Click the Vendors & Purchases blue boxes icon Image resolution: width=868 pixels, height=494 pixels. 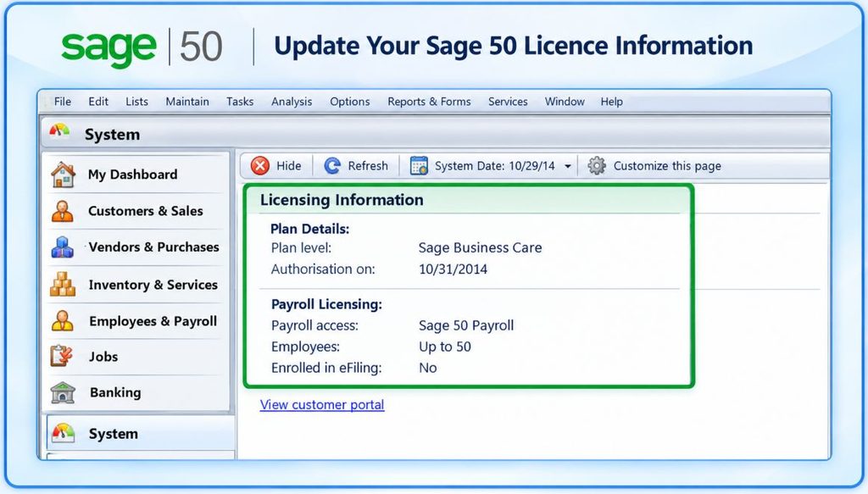pos(62,247)
